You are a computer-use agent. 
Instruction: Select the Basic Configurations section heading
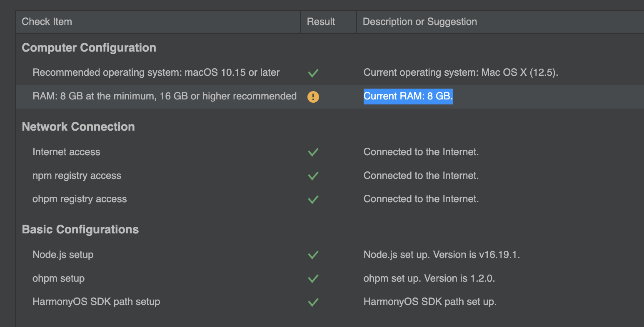coord(80,230)
